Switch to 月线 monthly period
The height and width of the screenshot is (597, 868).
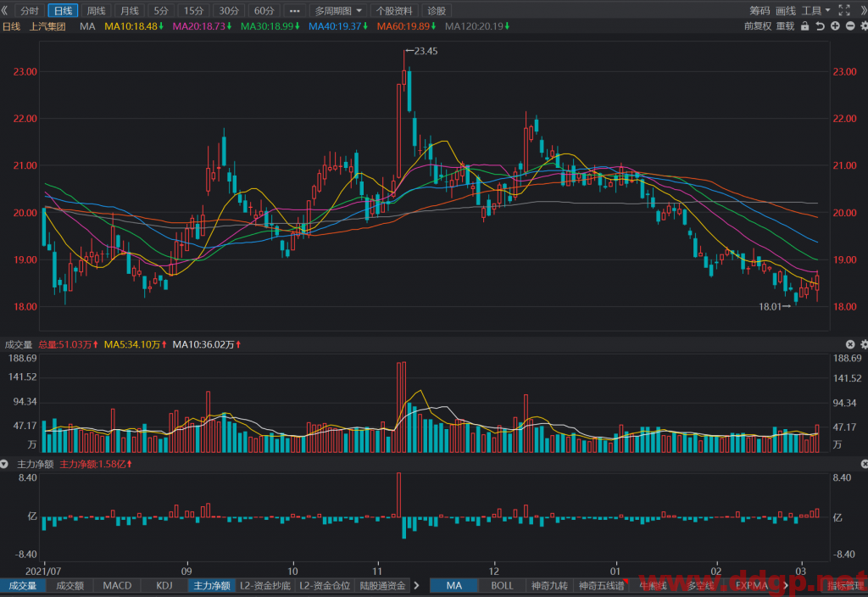coord(129,10)
